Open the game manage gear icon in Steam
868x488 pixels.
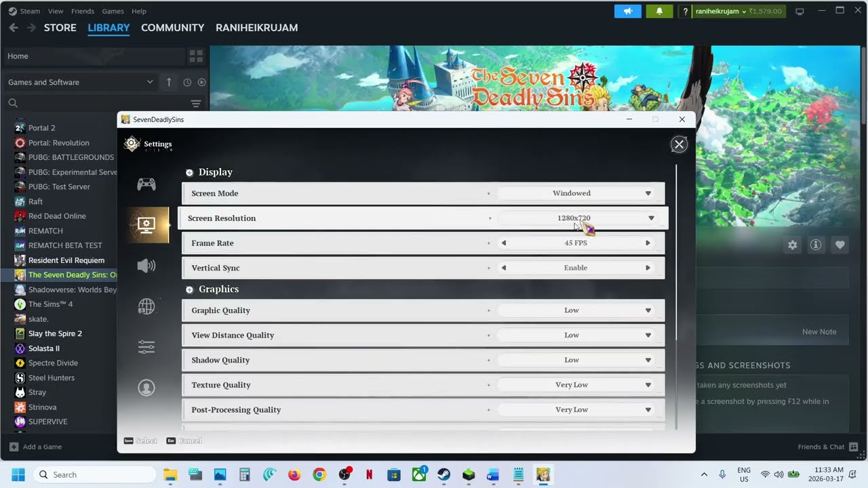coord(792,245)
